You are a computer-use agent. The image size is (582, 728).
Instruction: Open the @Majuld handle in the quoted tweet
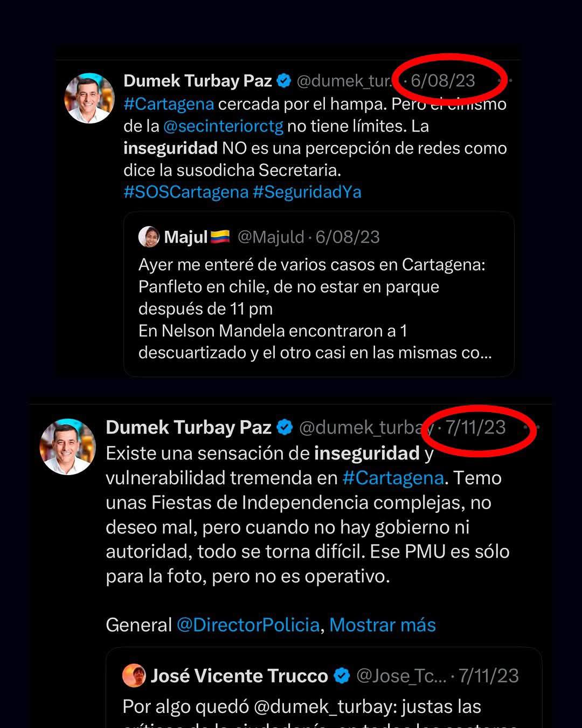click(271, 237)
